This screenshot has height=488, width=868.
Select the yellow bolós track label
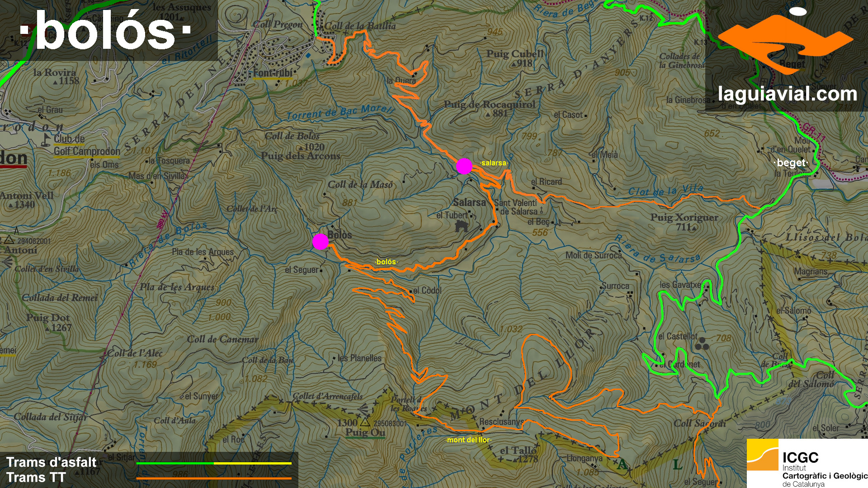point(386,262)
